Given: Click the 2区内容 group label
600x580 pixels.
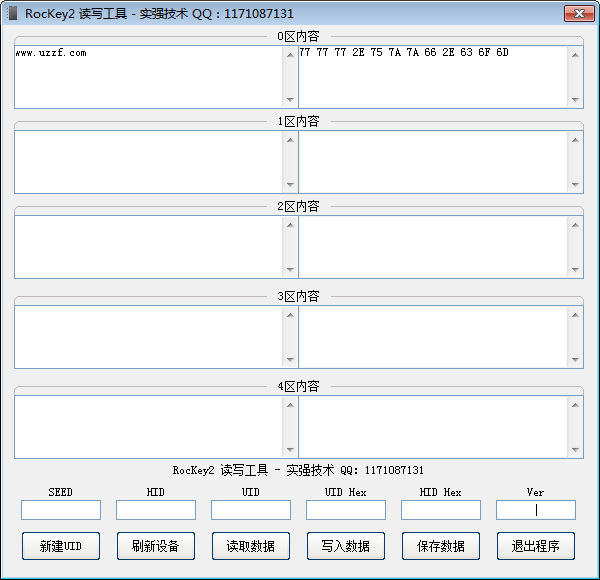Looking at the screenshot, I should 298,206.
